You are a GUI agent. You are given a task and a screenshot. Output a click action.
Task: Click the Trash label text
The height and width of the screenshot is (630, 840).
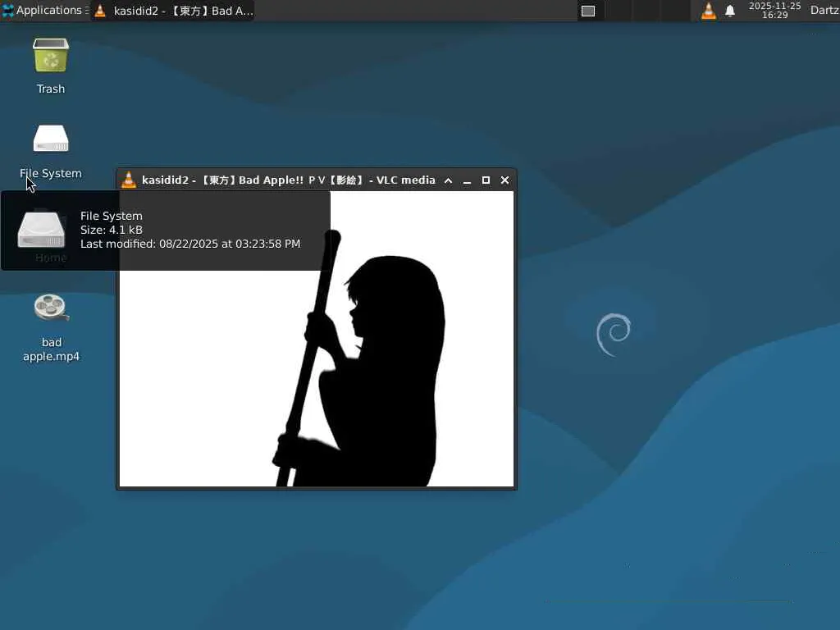51,89
